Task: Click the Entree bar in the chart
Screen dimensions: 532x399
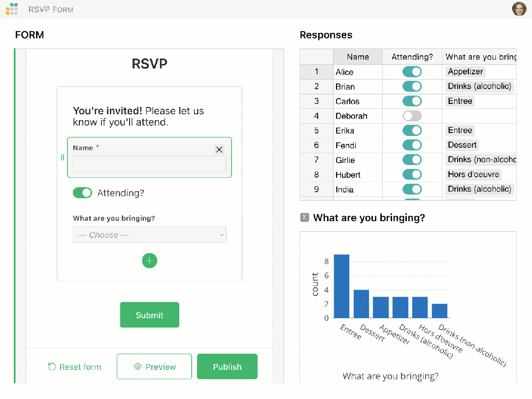Action: 341,286
